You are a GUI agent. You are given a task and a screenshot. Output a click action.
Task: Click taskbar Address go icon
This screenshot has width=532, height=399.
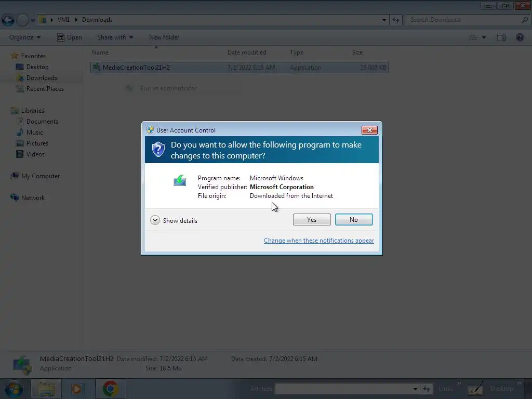click(x=427, y=389)
